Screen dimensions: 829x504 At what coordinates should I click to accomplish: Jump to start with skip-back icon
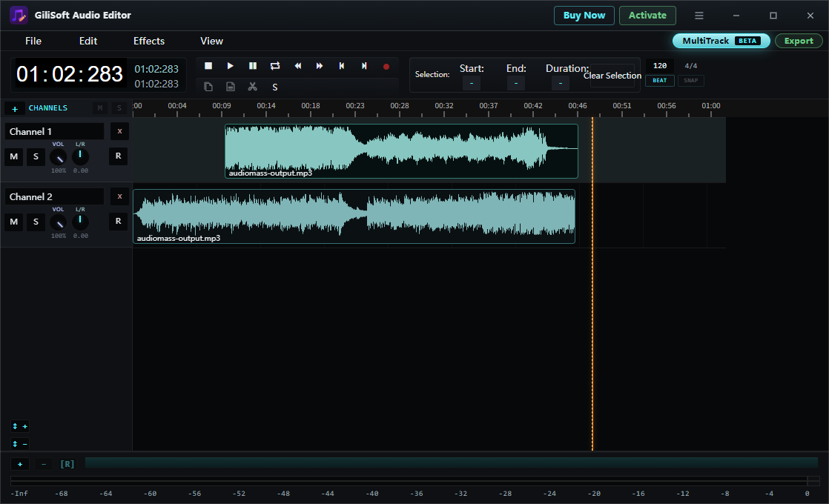coord(342,66)
